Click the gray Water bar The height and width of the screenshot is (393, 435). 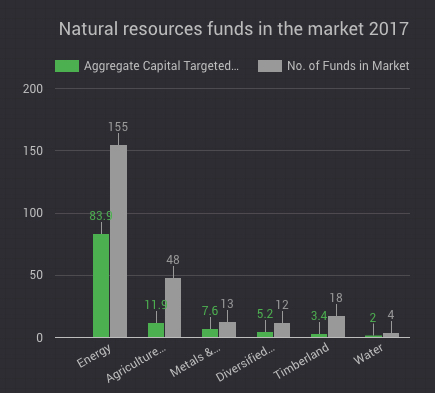coord(391,335)
